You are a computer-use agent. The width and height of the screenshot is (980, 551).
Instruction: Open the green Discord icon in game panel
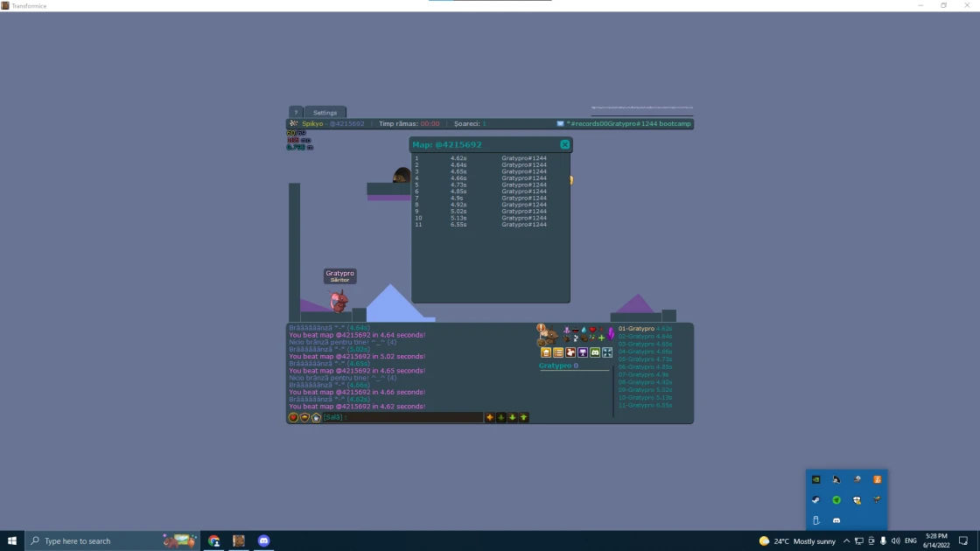[595, 353]
